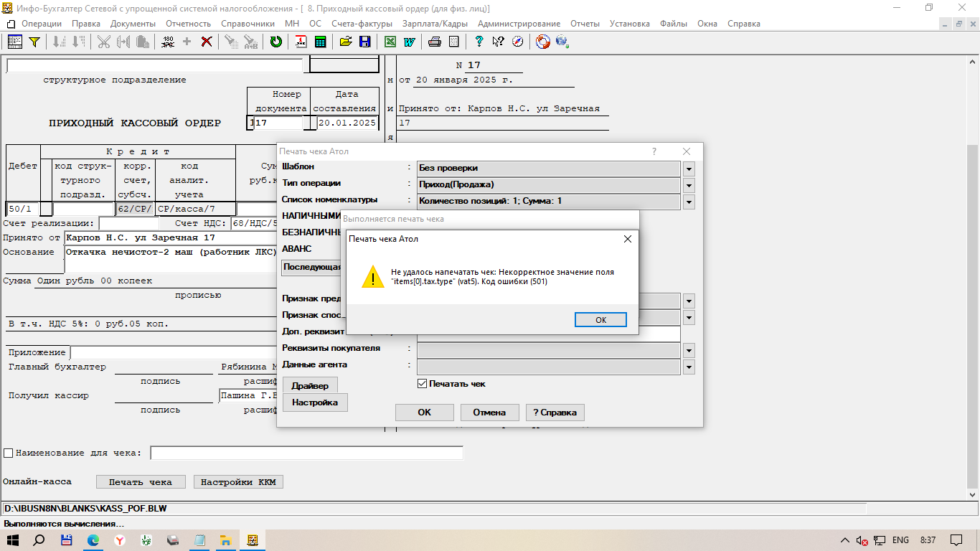The width and height of the screenshot is (980, 551).
Task: Export to Excel via green X icon
Action: click(390, 42)
